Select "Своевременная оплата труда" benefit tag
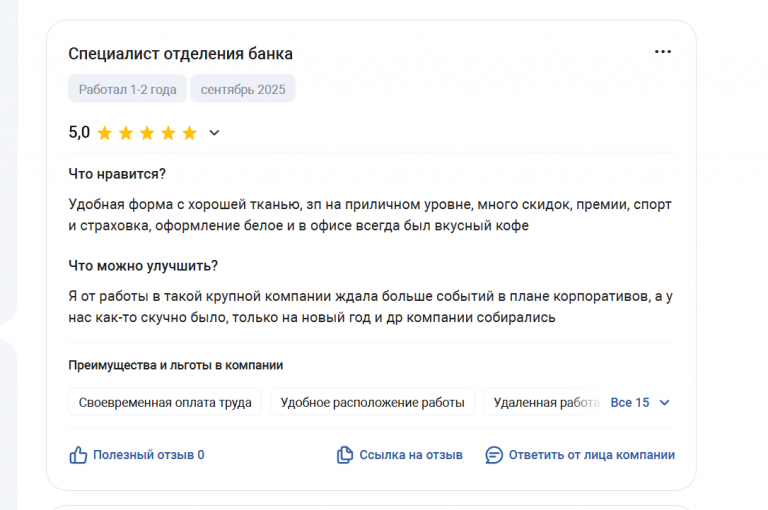768x510 pixels. click(x=165, y=403)
